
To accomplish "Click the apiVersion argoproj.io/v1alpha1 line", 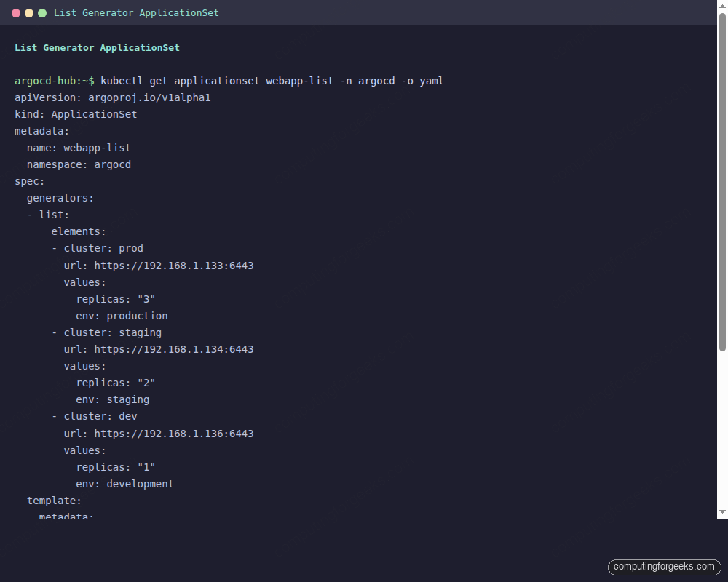I will click(x=112, y=97).
